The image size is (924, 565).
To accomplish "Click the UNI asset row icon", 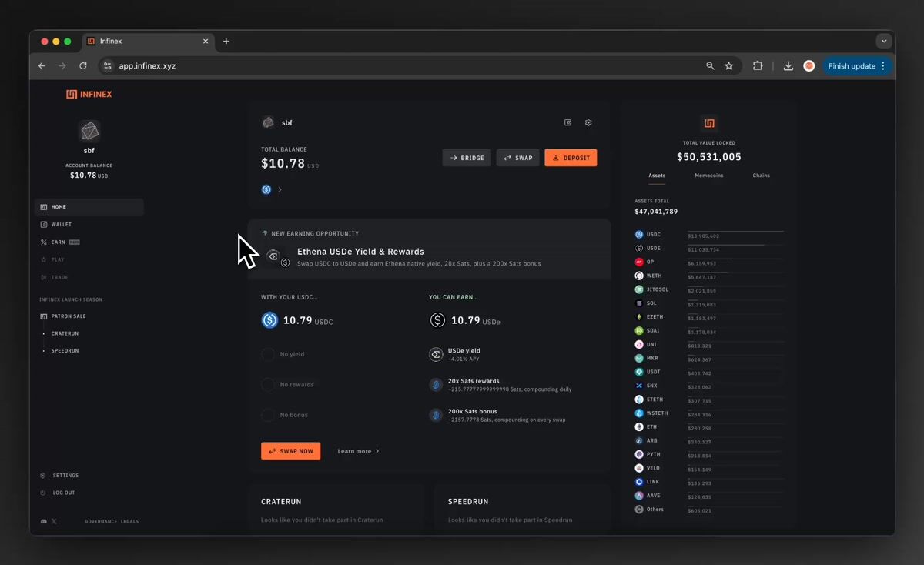I will click(x=639, y=345).
